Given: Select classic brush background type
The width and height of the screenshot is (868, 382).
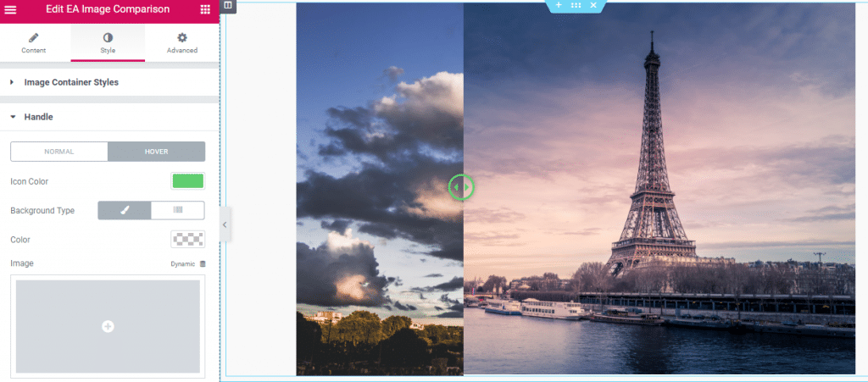Looking at the screenshot, I should pyautogui.click(x=125, y=210).
